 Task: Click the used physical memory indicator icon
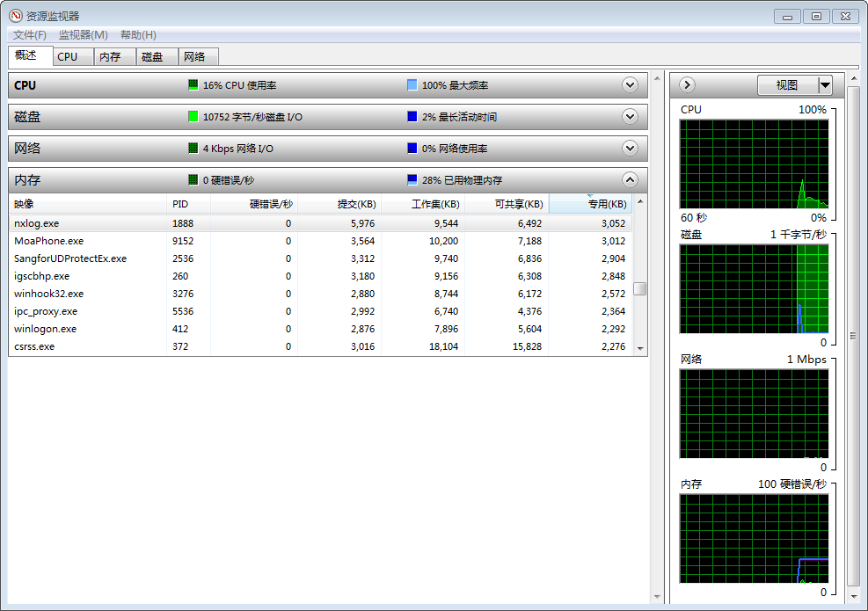[412, 180]
